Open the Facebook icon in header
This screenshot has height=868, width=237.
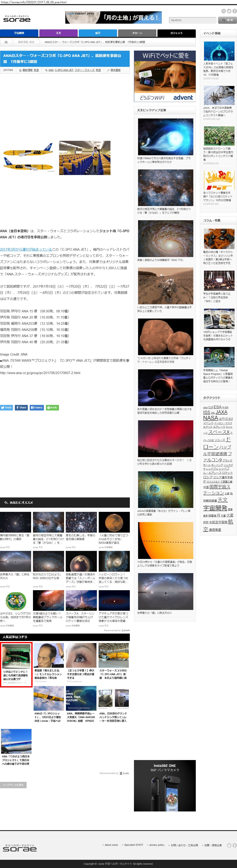click(x=234, y=11)
